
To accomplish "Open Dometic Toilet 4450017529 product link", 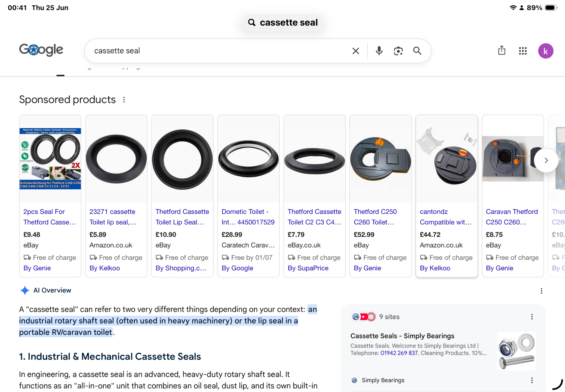I will tap(248, 217).
